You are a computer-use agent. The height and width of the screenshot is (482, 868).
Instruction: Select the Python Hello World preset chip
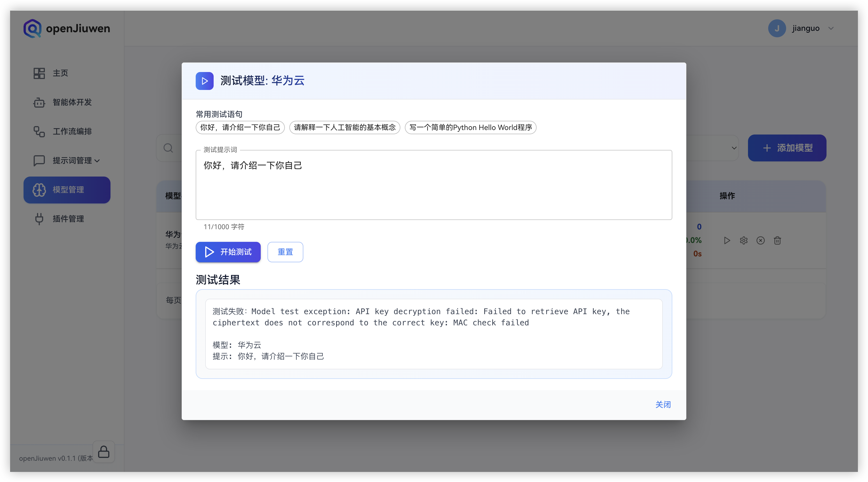(470, 127)
